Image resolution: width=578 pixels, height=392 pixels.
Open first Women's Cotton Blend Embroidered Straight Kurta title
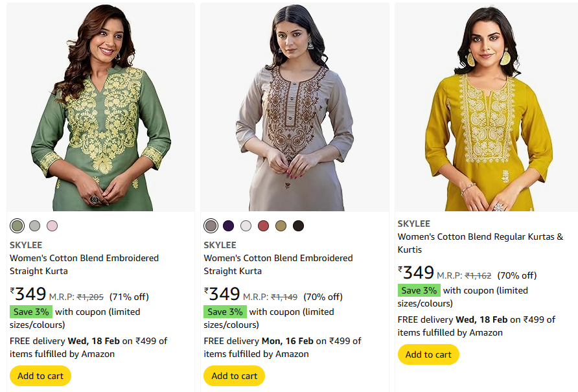pos(84,264)
